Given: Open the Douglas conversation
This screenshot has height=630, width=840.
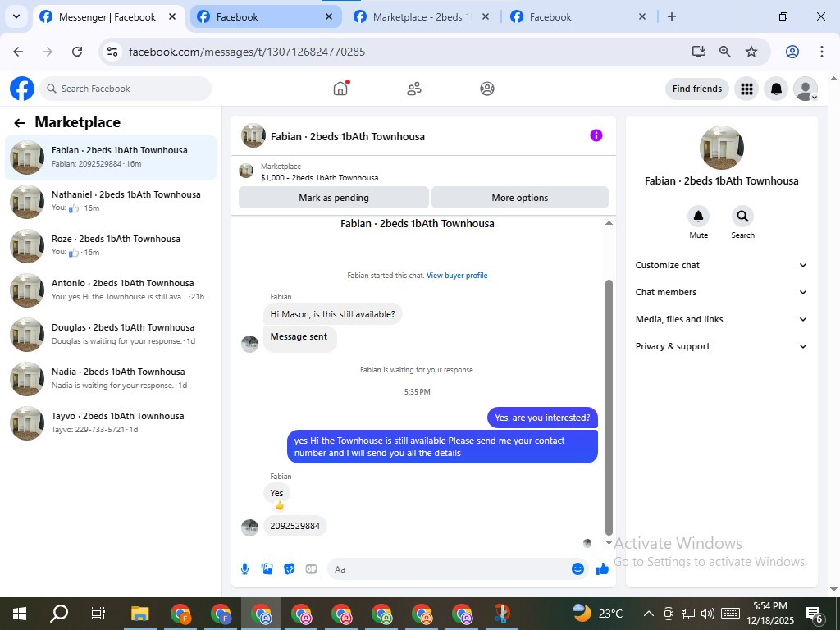Looking at the screenshot, I should [111, 335].
